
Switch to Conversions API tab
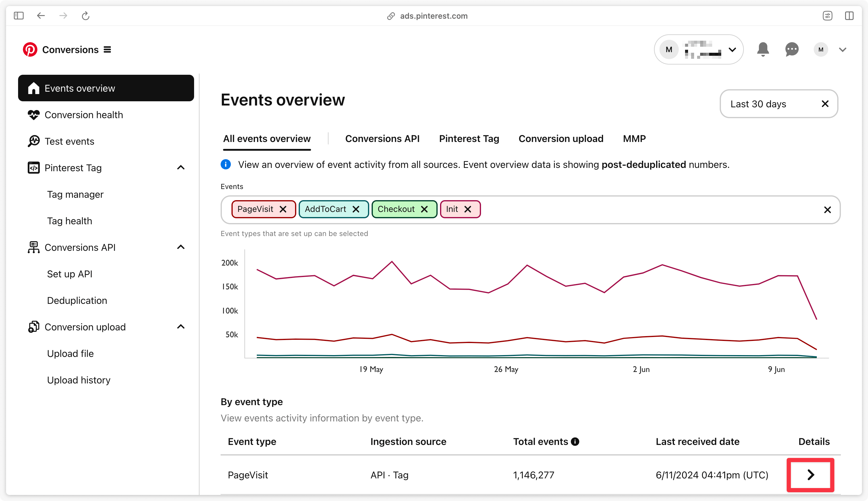pos(382,138)
